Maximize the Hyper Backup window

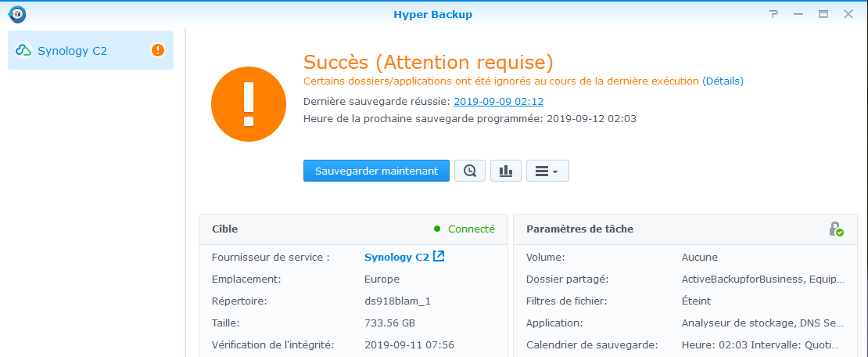pos(823,14)
